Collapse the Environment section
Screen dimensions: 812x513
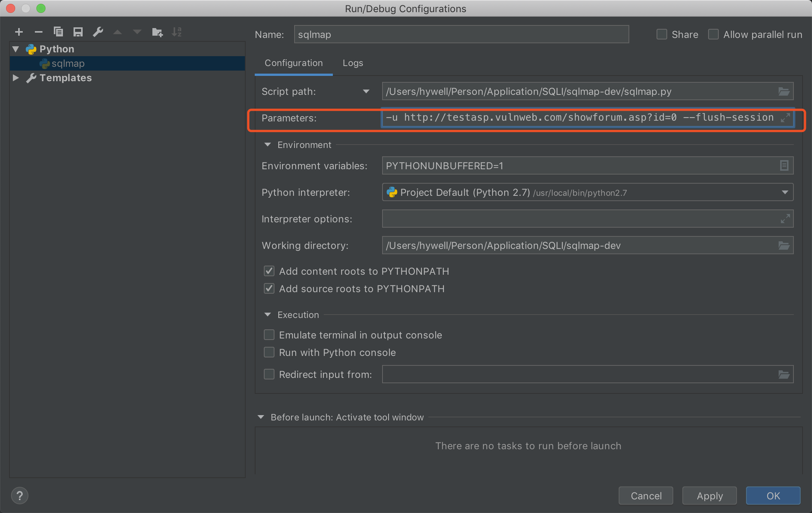coord(268,145)
